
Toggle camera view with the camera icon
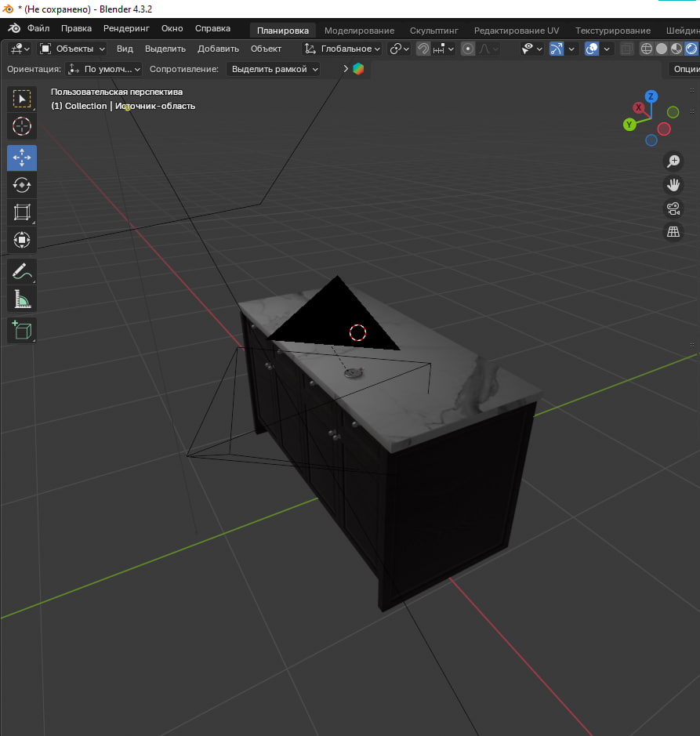pyautogui.click(x=673, y=208)
